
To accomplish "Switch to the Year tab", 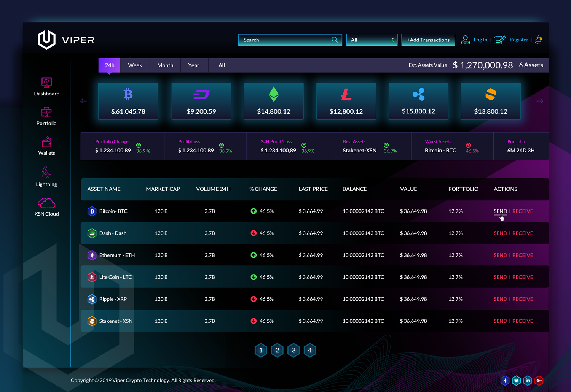I will 194,65.
